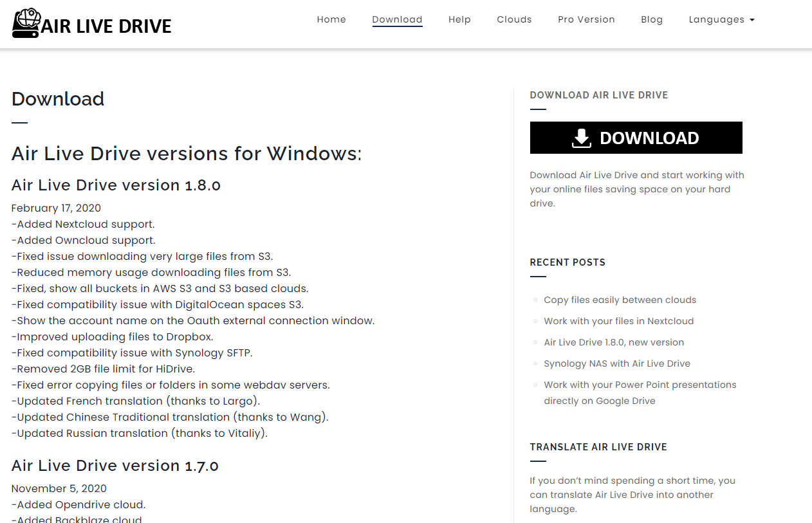Go to the Clouds page
The width and height of the screenshot is (812, 523).
pos(514,19)
